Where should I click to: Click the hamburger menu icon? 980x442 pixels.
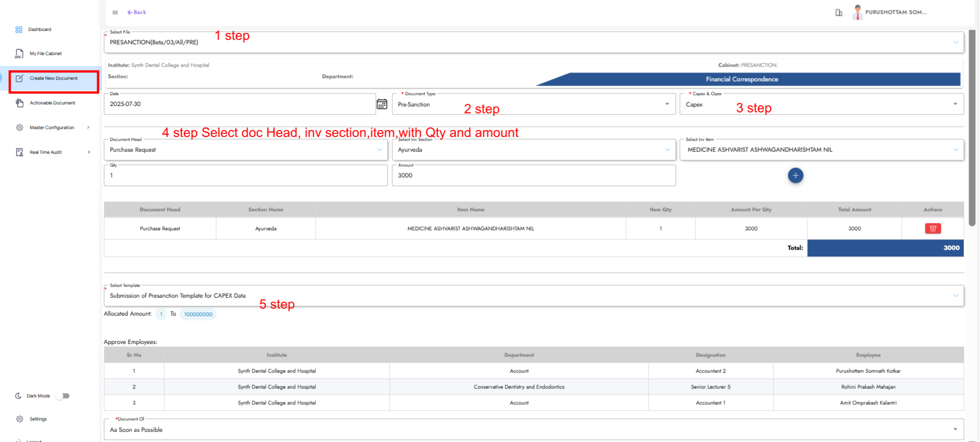[x=115, y=12]
